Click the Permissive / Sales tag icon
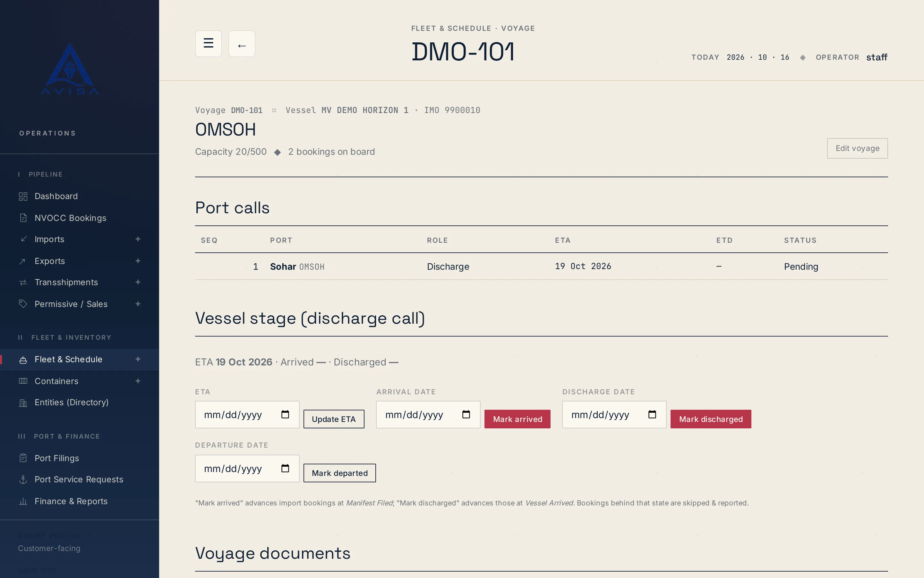 [23, 304]
